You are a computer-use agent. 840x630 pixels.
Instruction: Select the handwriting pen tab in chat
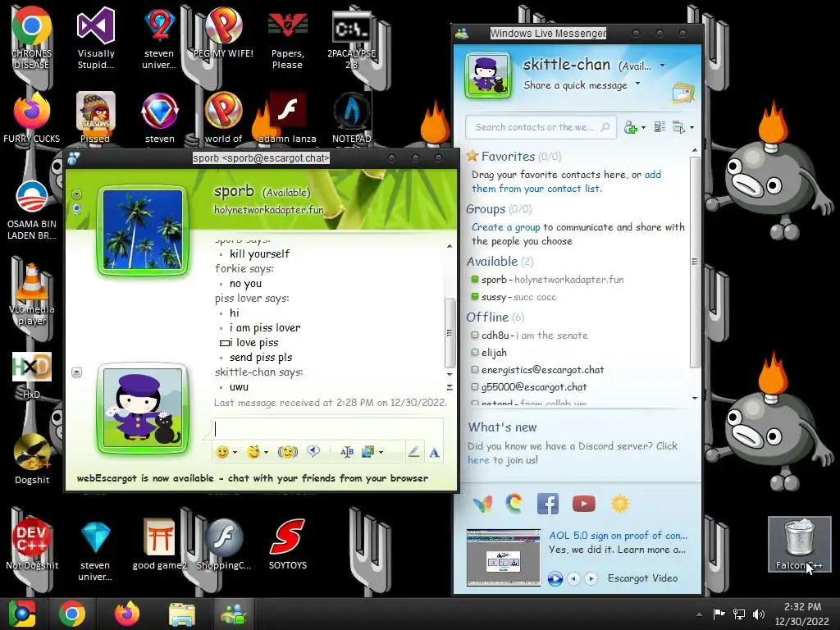(413, 452)
